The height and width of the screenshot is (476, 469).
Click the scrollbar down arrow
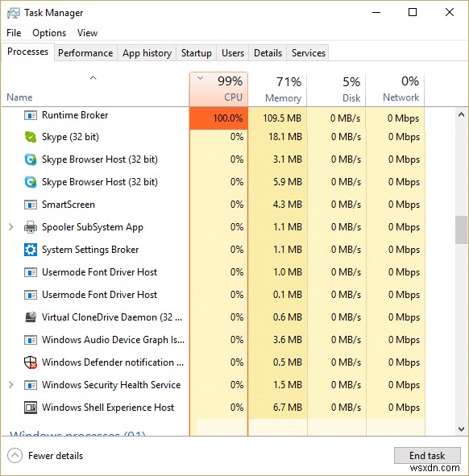pos(461,429)
